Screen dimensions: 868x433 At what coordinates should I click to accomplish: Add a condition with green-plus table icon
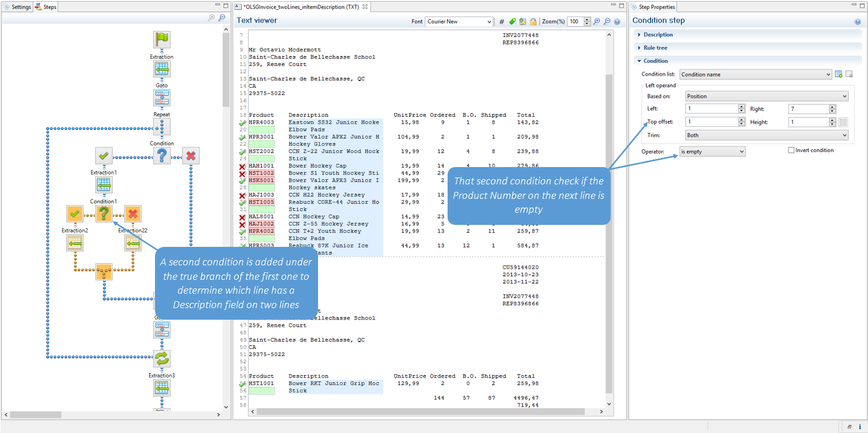pos(839,75)
